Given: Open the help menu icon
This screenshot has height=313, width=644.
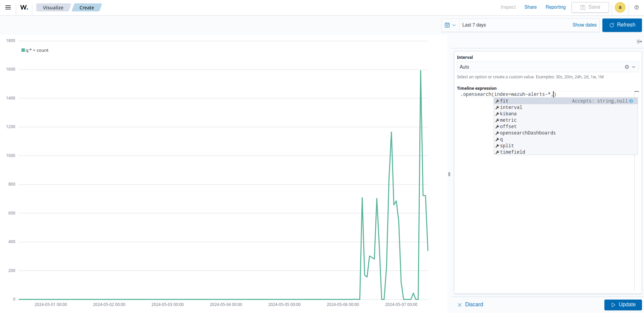Looking at the screenshot, I should 636,7.
